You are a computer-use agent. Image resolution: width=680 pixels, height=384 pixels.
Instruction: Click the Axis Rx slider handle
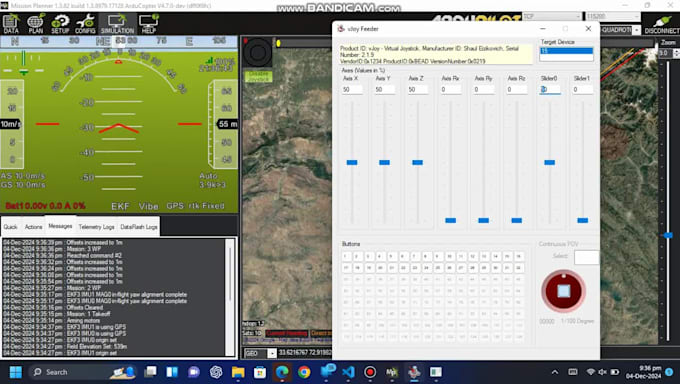pyautogui.click(x=451, y=220)
